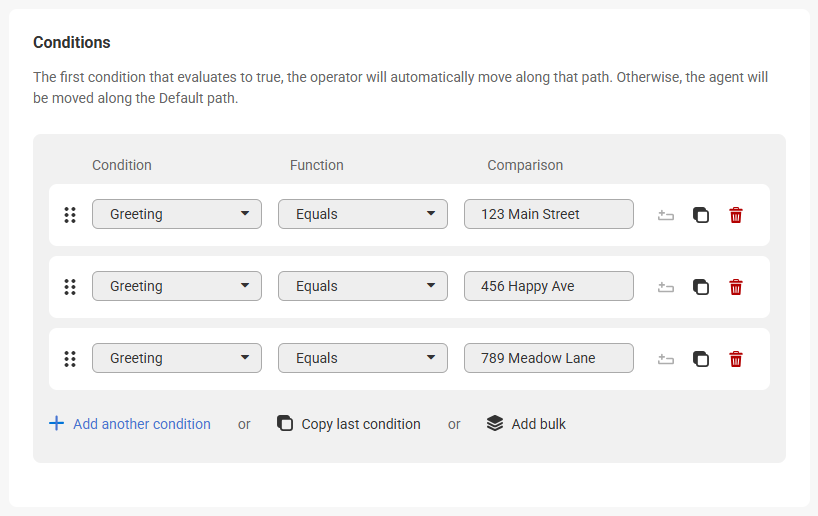Click Copy last condition button
The image size is (818, 516).
pyautogui.click(x=349, y=424)
